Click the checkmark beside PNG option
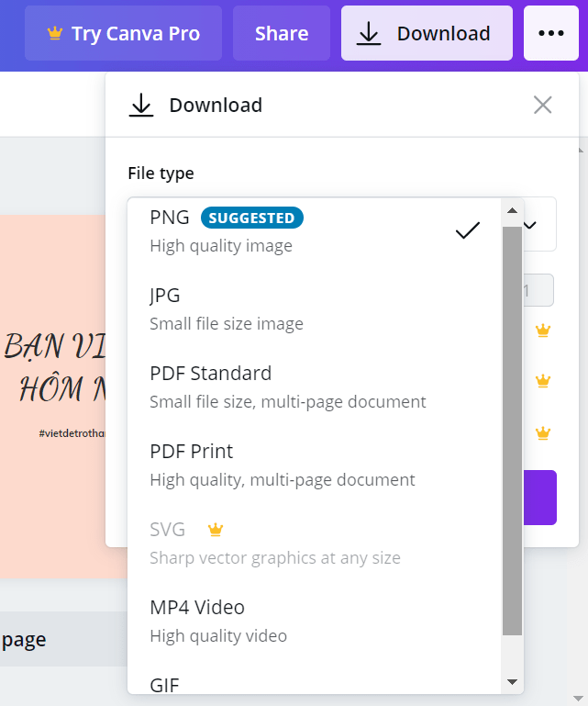The image size is (588, 706). [x=468, y=230]
